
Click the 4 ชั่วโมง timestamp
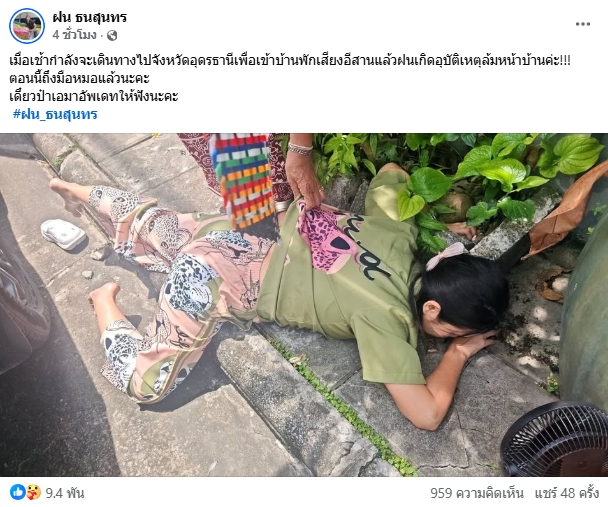tap(74, 35)
